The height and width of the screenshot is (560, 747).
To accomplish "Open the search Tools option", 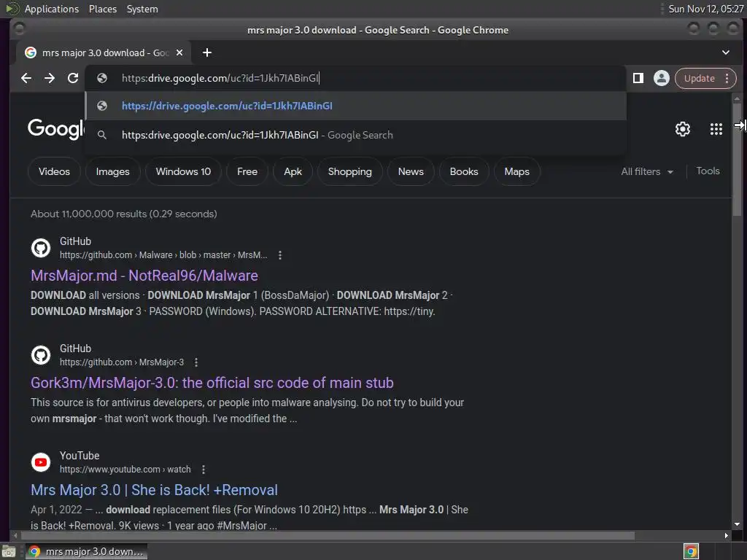I will (708, 171).
